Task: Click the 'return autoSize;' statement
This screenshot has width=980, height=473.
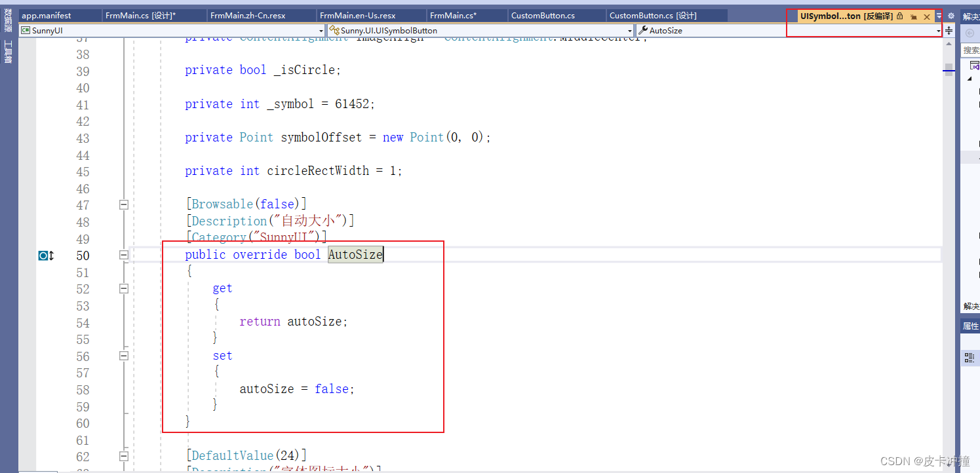Action: pos(294,322)
